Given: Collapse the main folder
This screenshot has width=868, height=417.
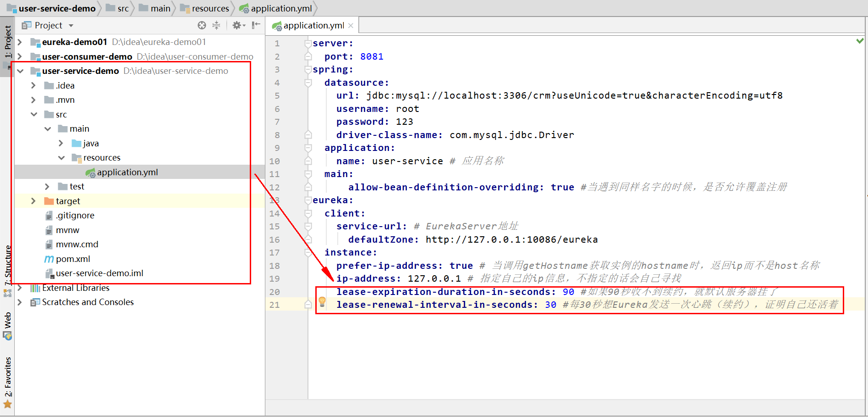Looking at the screenshot, I should (x=47, y=129).
